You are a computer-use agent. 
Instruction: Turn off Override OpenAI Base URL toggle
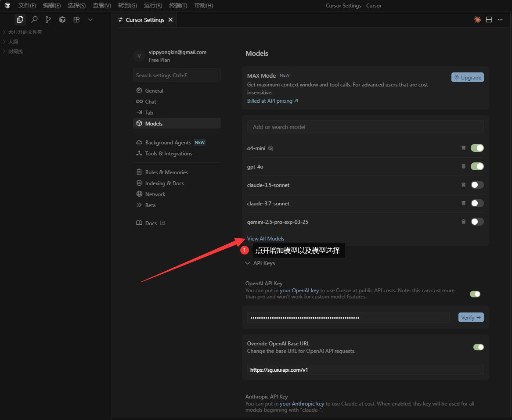click(478, 347)
